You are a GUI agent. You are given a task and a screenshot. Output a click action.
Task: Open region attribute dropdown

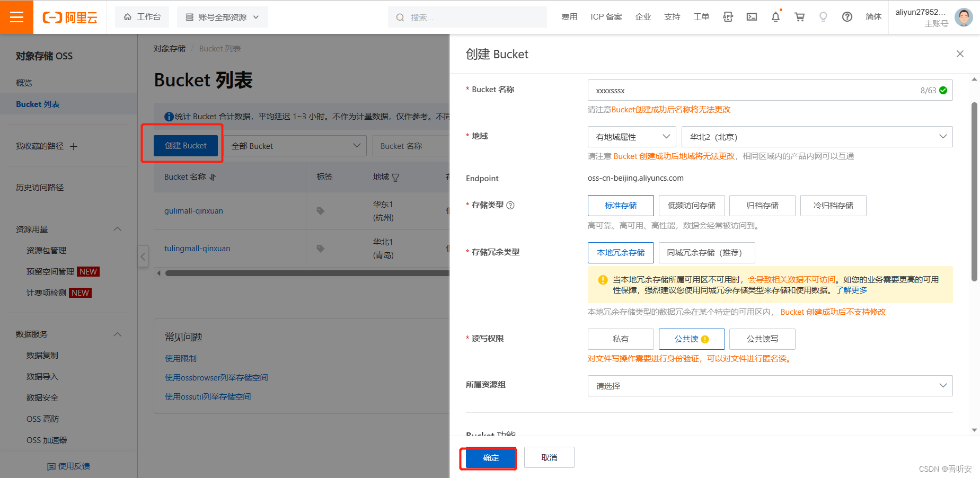click(632, 137)
